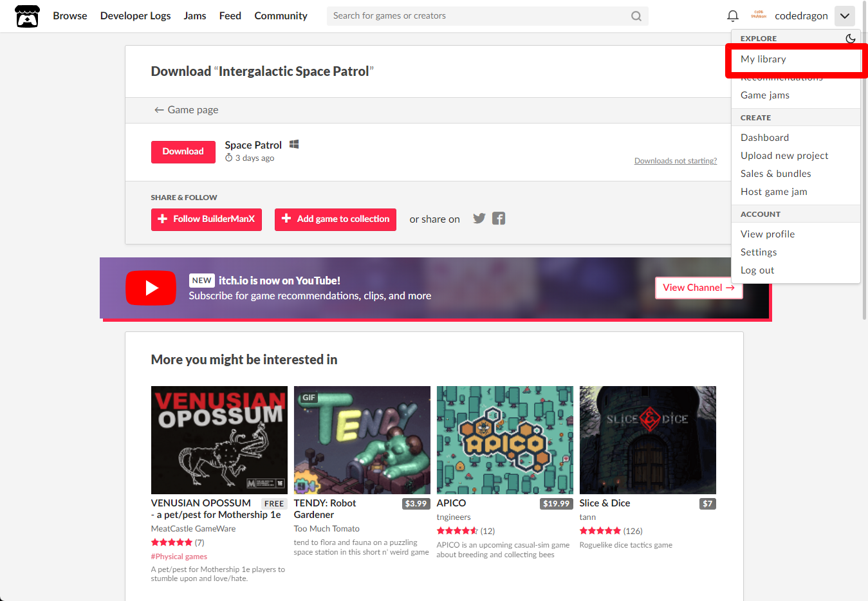Add game to collection
Image resolution: width=868 pixels, height=601 pixels.
pos(335,219)
